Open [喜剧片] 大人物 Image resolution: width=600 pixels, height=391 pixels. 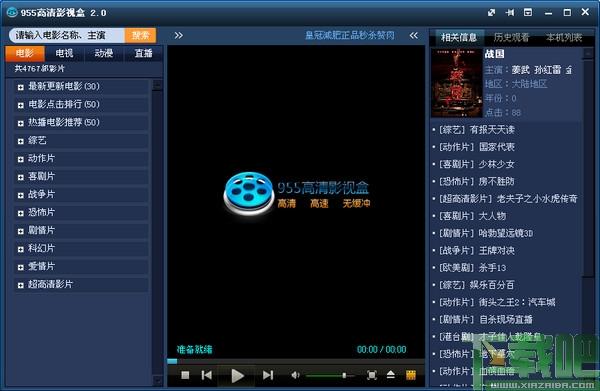pos(472,216)
